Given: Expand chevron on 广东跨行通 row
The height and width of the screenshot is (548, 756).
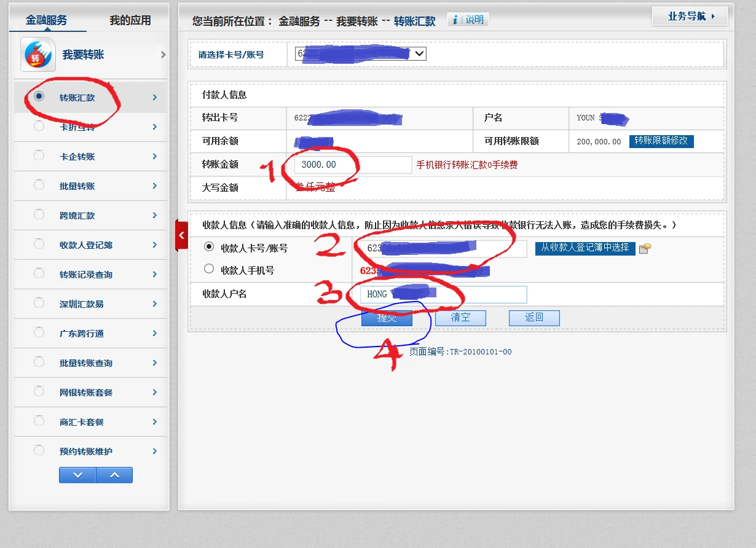Looking at the screenshot, I should point(155,334).
